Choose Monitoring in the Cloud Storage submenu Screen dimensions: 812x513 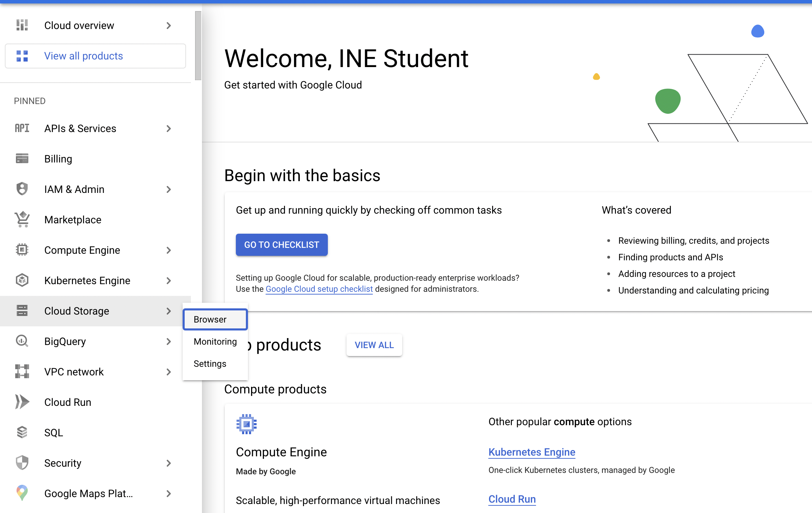click(215, 341)
